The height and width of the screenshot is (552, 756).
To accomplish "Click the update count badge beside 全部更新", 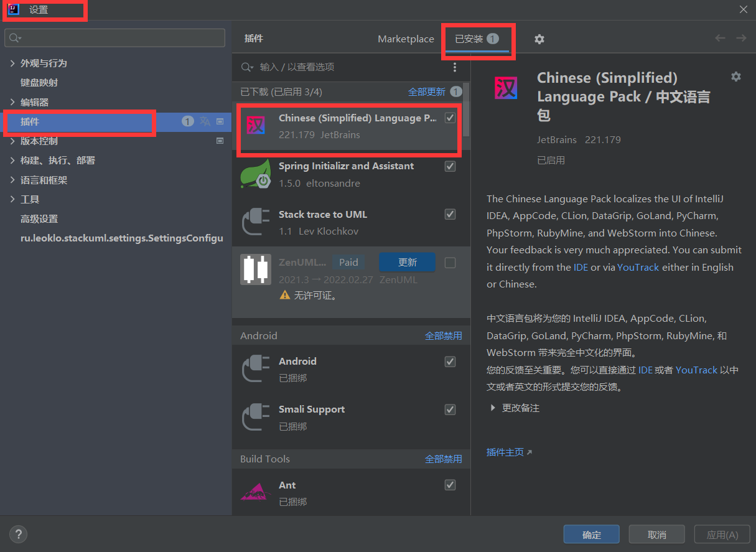I will [456, 91].
